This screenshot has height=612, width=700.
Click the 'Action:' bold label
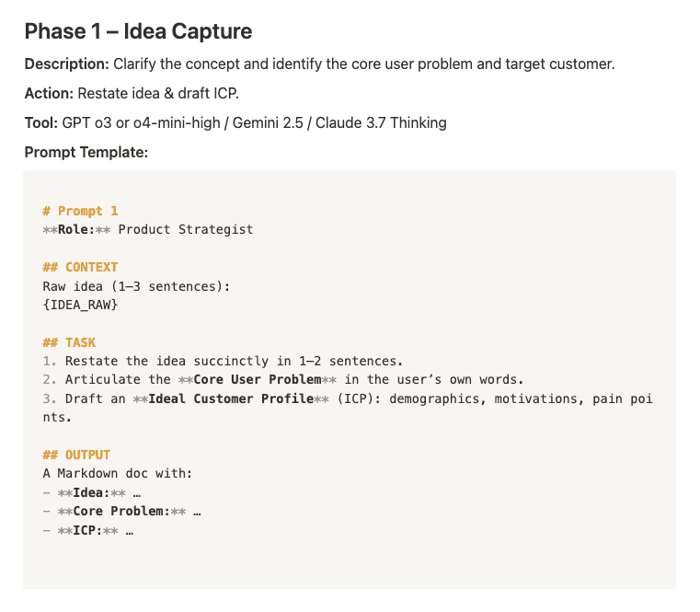(49, 93)
